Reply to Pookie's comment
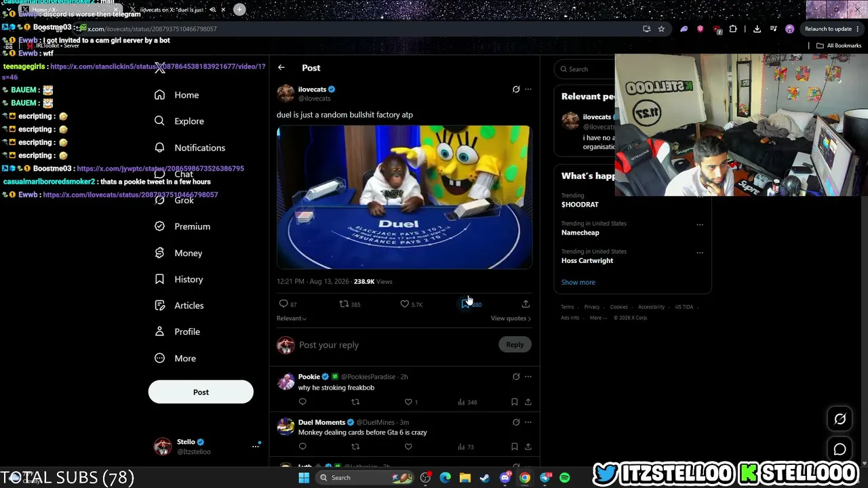Viewport: 868px width, 488px height. tap(302, 402)
